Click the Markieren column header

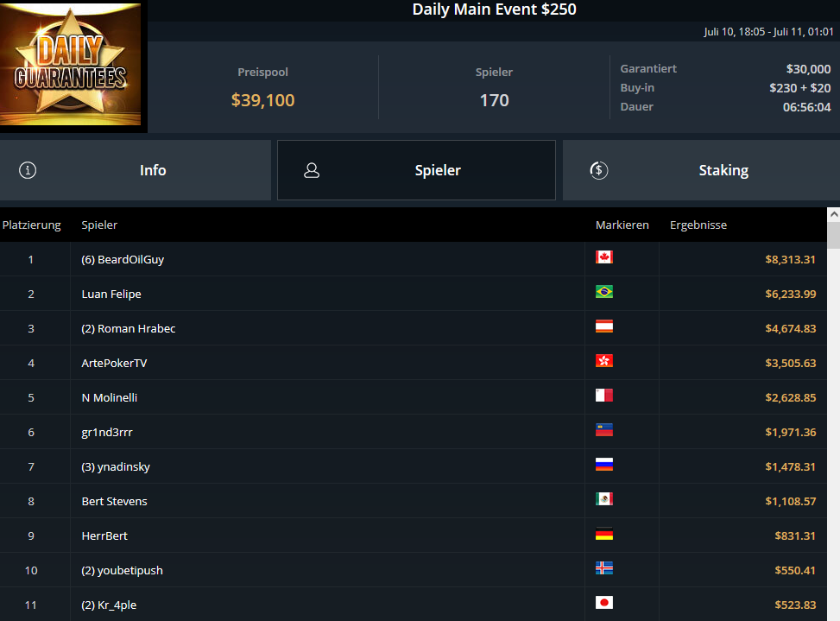(622, 225)
